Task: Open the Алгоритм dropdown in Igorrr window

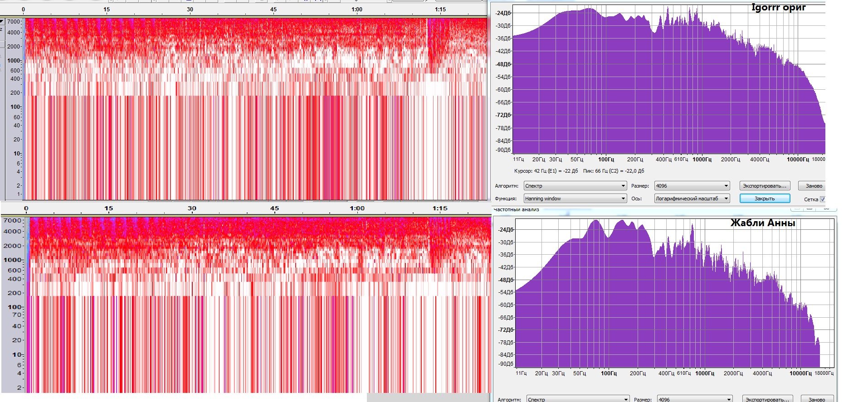Action: pyautogui.click(x=575, y=186)
